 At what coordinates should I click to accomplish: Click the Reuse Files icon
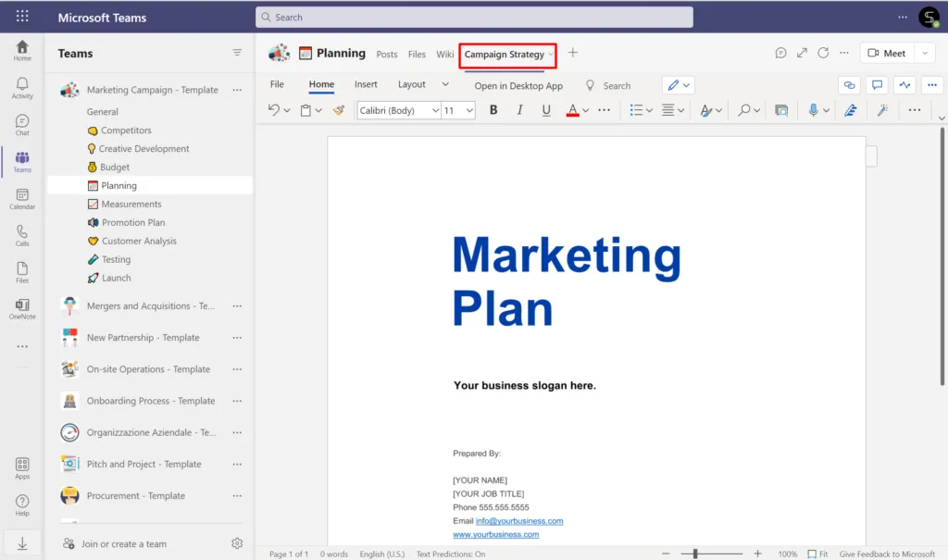pyautogui.click(x=781, y=110)
